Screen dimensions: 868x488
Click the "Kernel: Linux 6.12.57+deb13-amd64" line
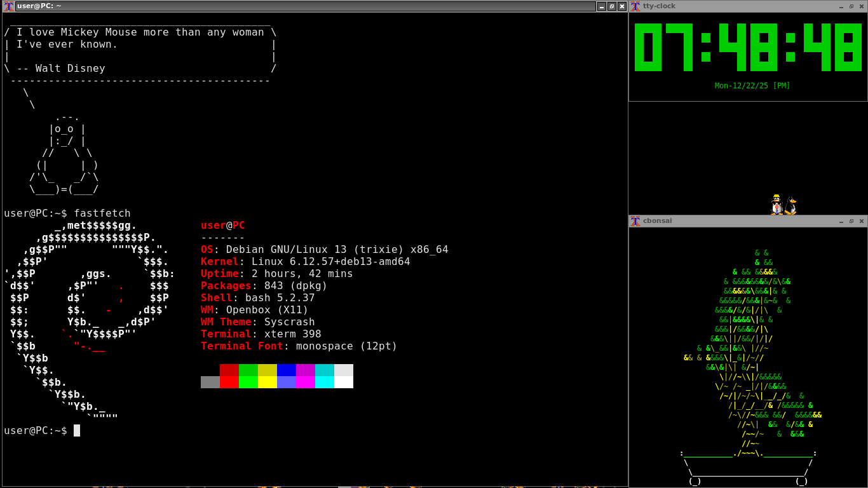pos(306,262)
